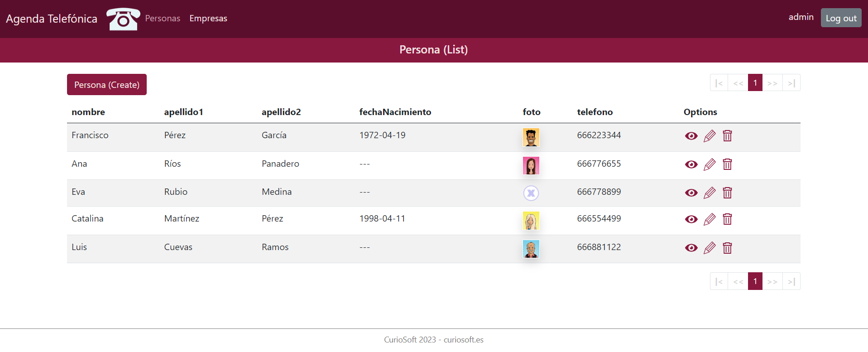868x352 pixels.
Task: Jump to last page in bottom pagination
Action: click(x=791, y=281)
